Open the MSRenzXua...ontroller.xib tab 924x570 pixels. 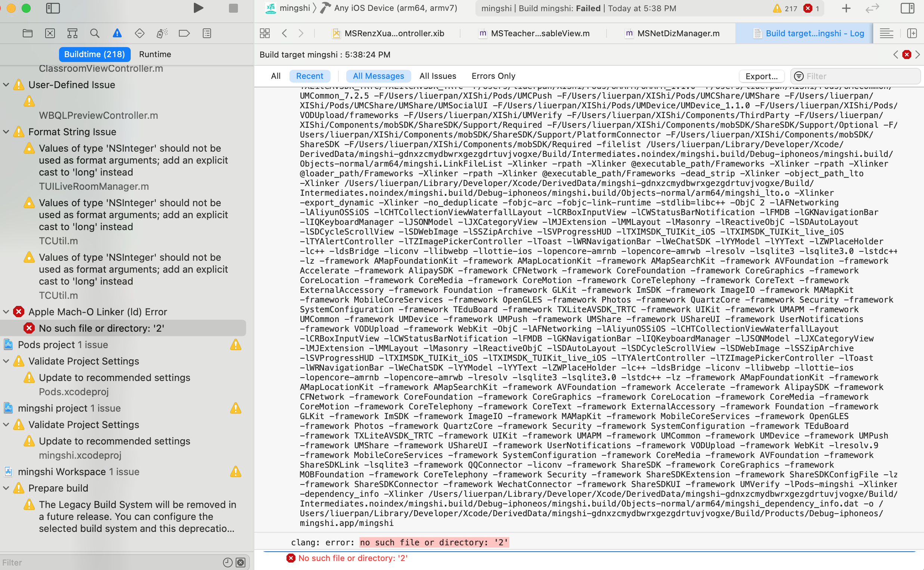click(x=388, y=33)
